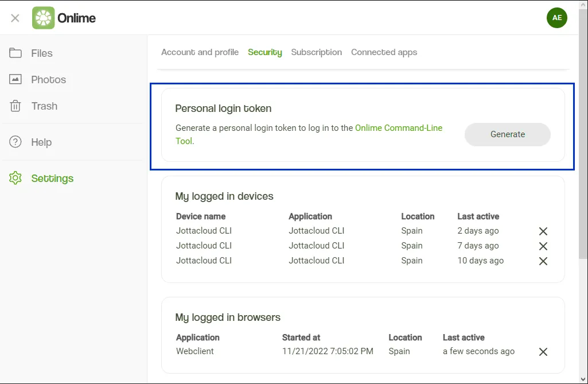Open the Files folder icon
The image size is (588, 384).
[15, 53]
